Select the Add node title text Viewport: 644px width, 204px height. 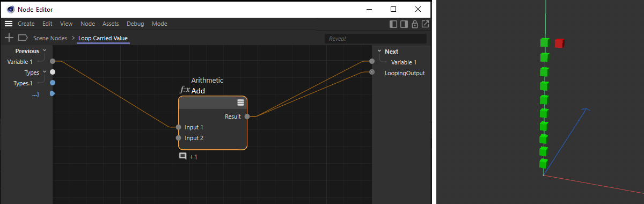pyautogui.click(x=198, y=91)
